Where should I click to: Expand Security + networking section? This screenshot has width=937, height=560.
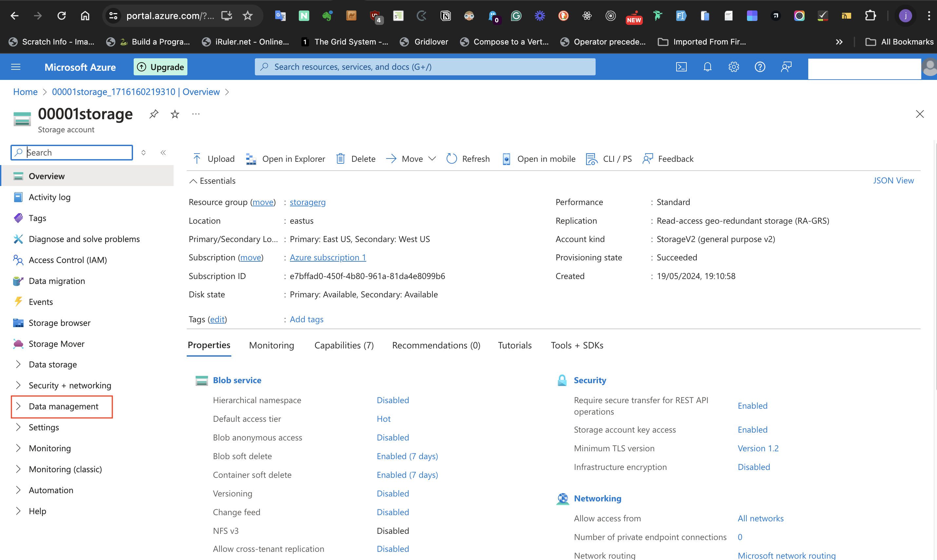pos(69,385)
